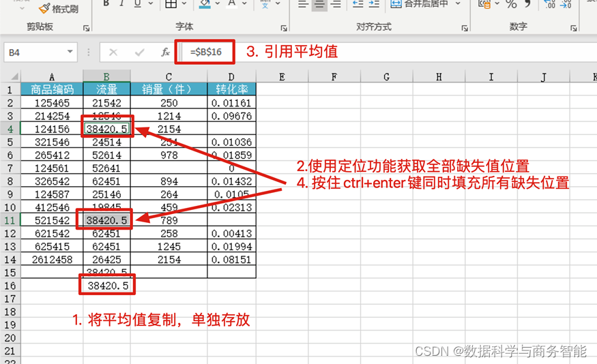Select column E header

click(x=282, y=77)
